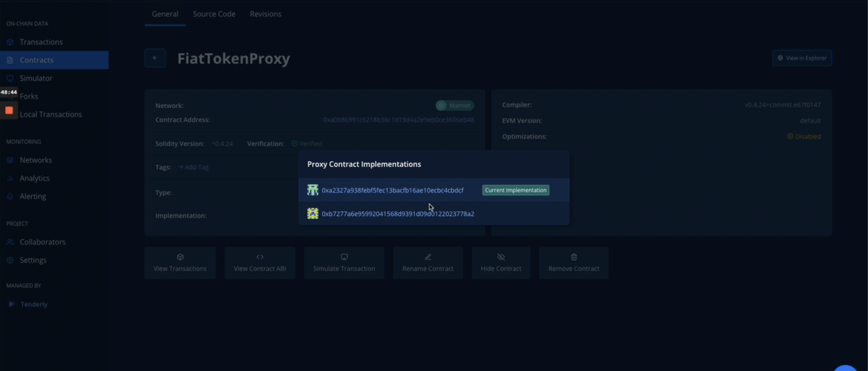The width and height of the screenshot is (868, 371).
Task: Open the blue chat bubble widget
Action: click(x=845, y=368)
